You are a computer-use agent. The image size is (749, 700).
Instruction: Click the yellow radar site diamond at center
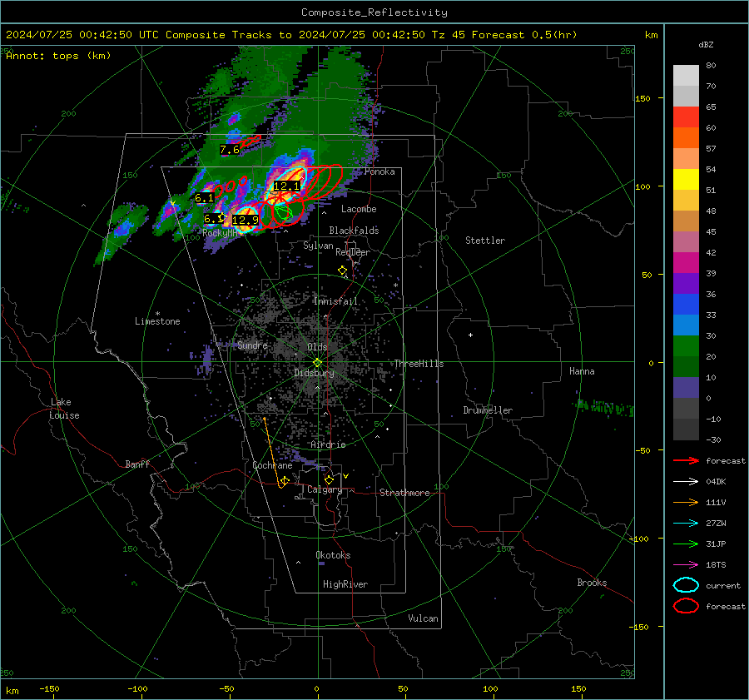coord(318,363)
